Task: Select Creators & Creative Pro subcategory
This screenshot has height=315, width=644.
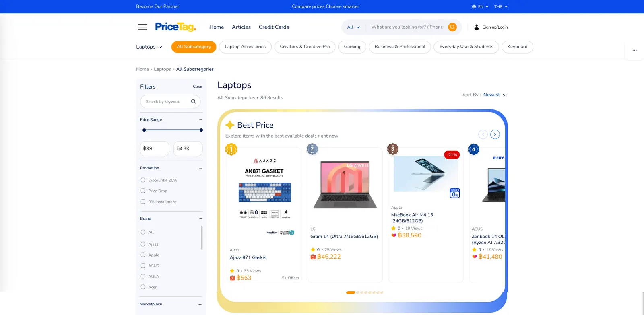Action: 305,47
